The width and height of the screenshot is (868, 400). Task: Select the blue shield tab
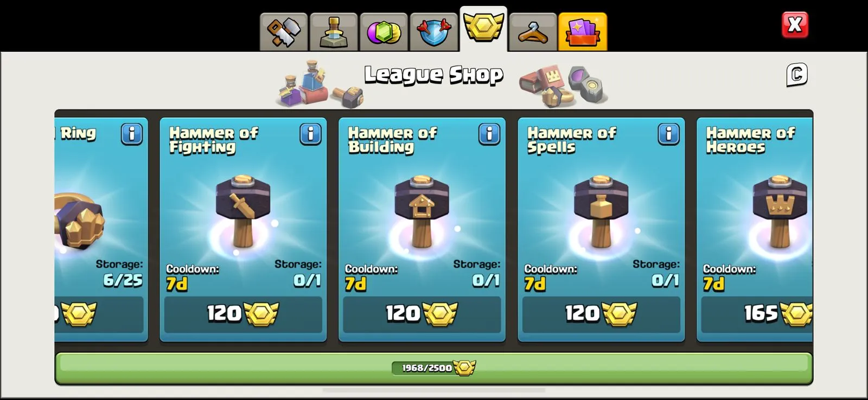[x=433, y=32]
